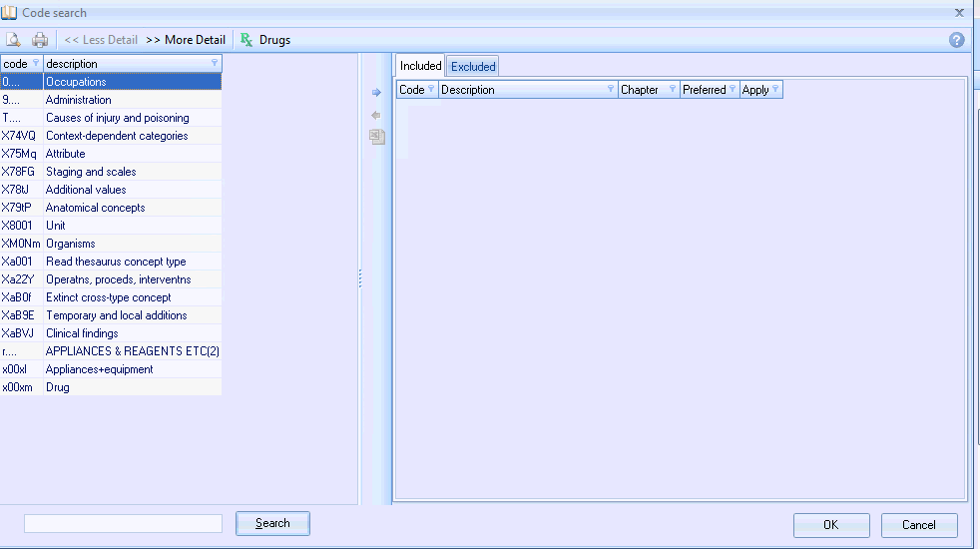The height and width of the screenshot is (549, 980).
Task: Show more detail in toolbar
Action: coord(186,40)
